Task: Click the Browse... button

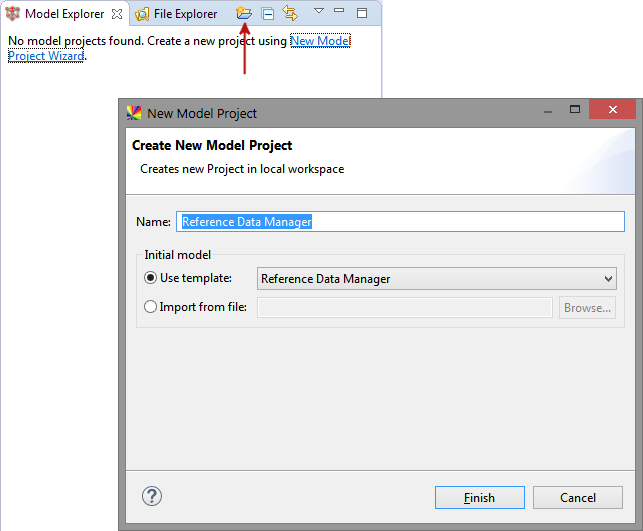Action: coord(587,308)
